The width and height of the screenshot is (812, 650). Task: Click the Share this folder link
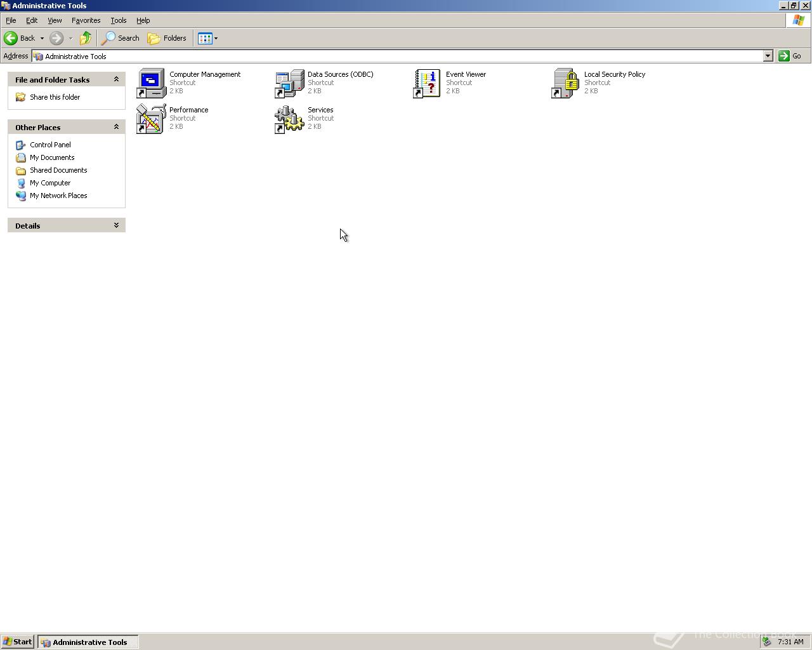[55, 97]
